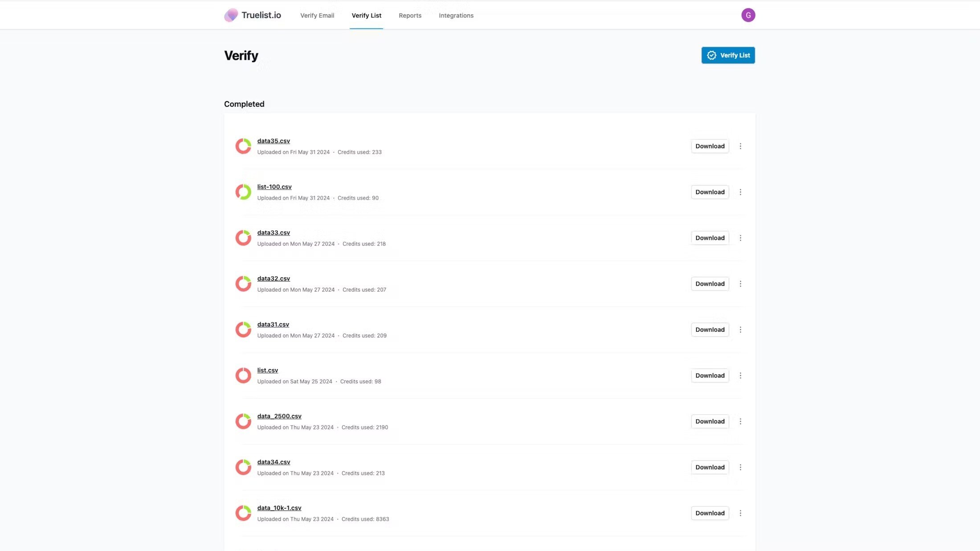Click the red pie chart beside list.csv
Viewport: 980px width, 551px height.
pos(243,375)
